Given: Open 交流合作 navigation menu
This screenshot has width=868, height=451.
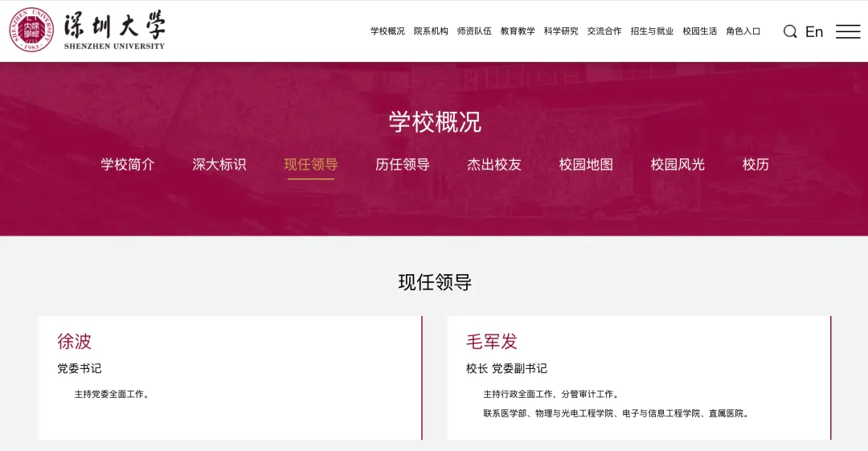Looking at the screenshot, I should [604, 31].
